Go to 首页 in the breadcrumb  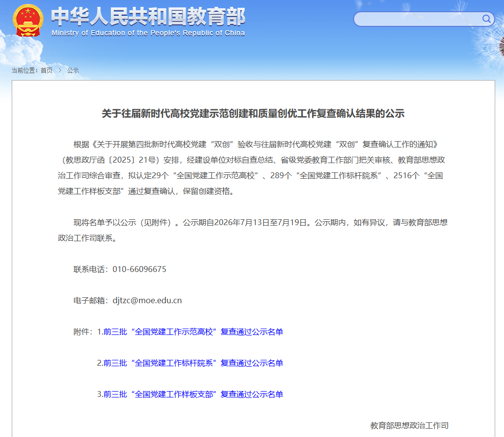coord(46,70)
